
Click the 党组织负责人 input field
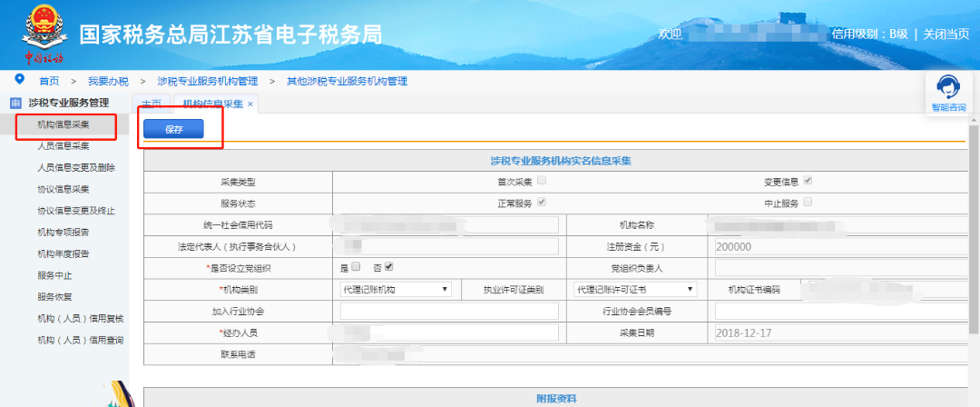point(841,268)
